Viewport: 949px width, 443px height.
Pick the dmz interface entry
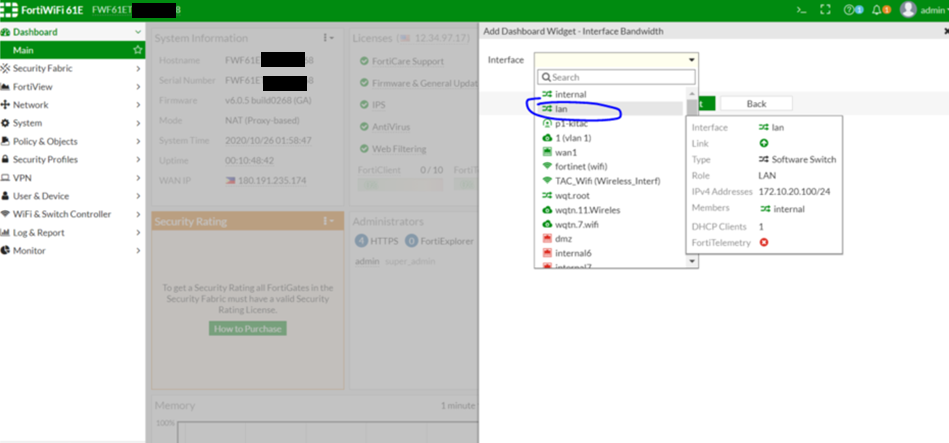coord(564,239)
